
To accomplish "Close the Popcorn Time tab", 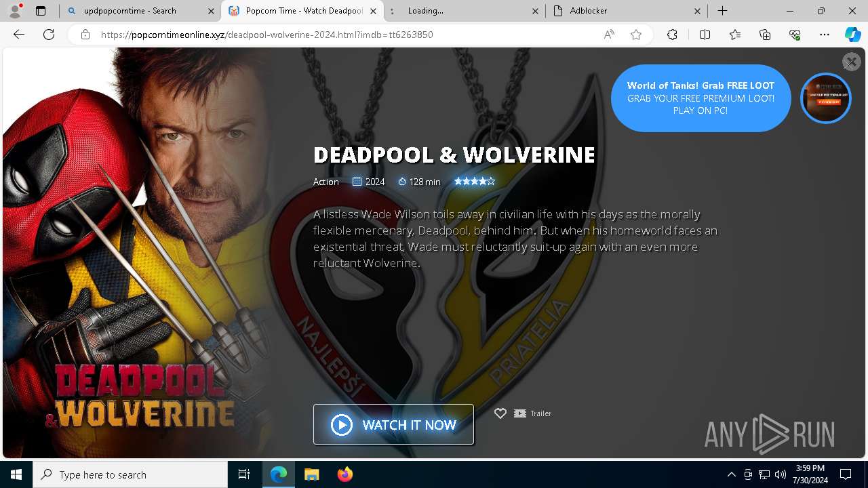I will pyautogui.click(x=373, y=11).
